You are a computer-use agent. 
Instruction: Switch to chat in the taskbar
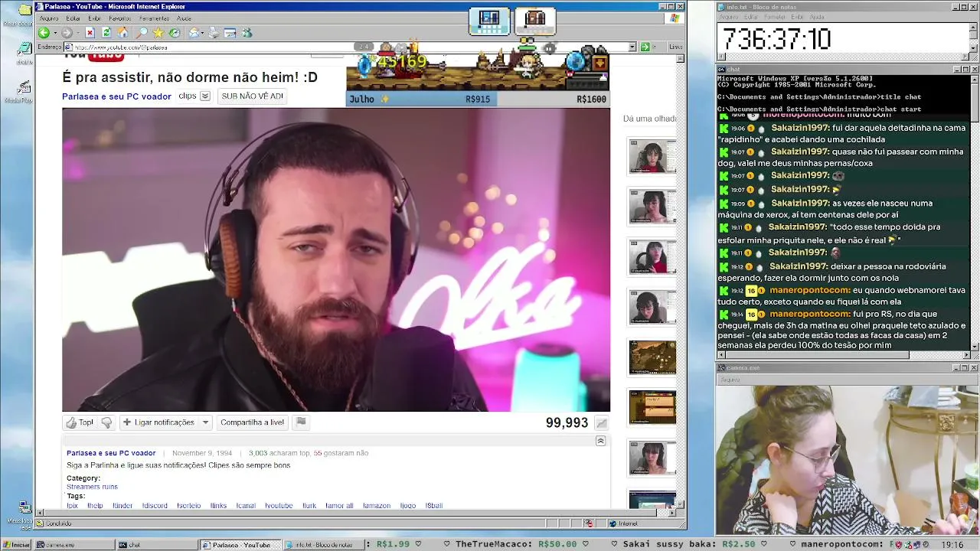[x=157, y=545]
